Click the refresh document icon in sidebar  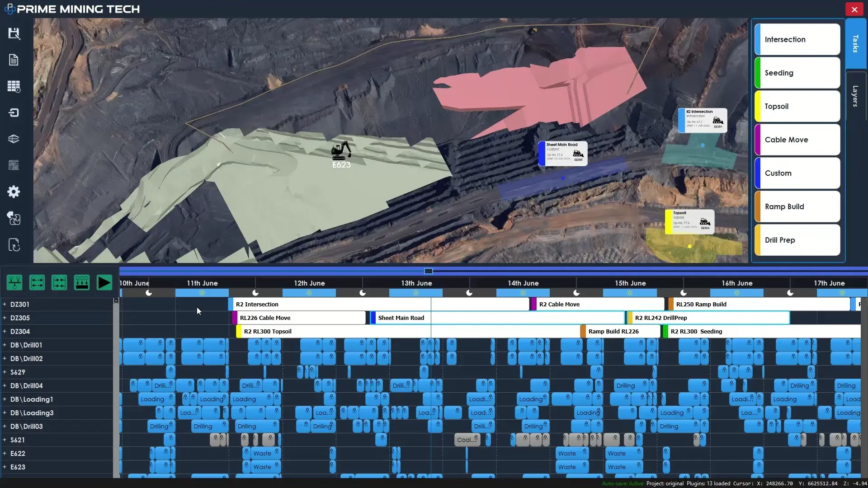[x=14, y=245]
